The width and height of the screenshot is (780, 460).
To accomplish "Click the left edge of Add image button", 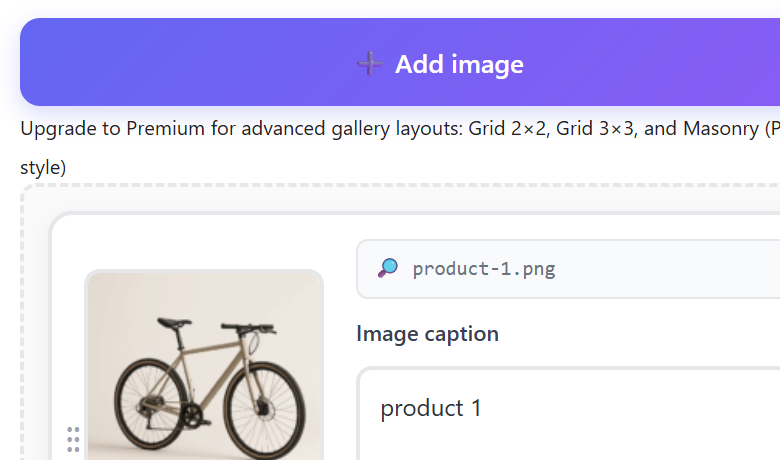I will click(x=30, y=62).
